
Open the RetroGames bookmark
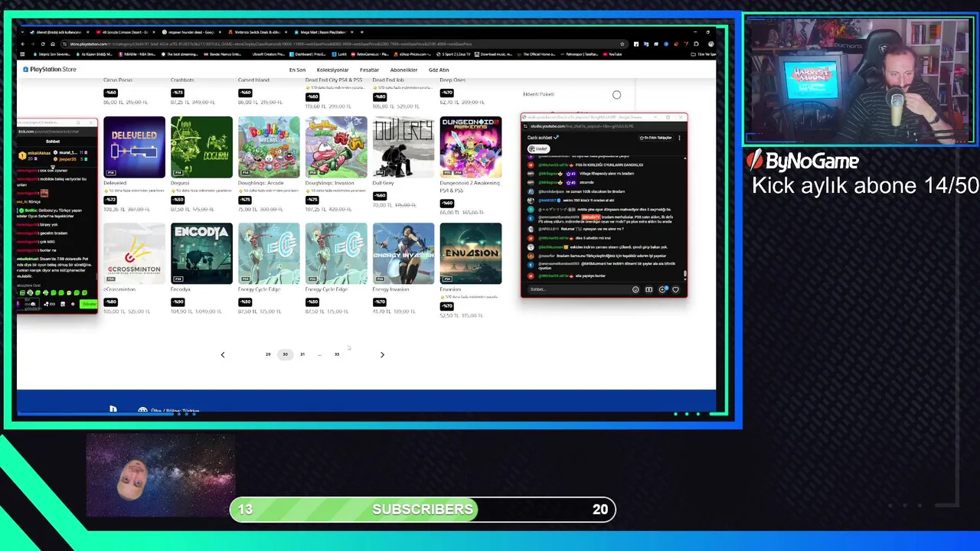pos(371,54)
